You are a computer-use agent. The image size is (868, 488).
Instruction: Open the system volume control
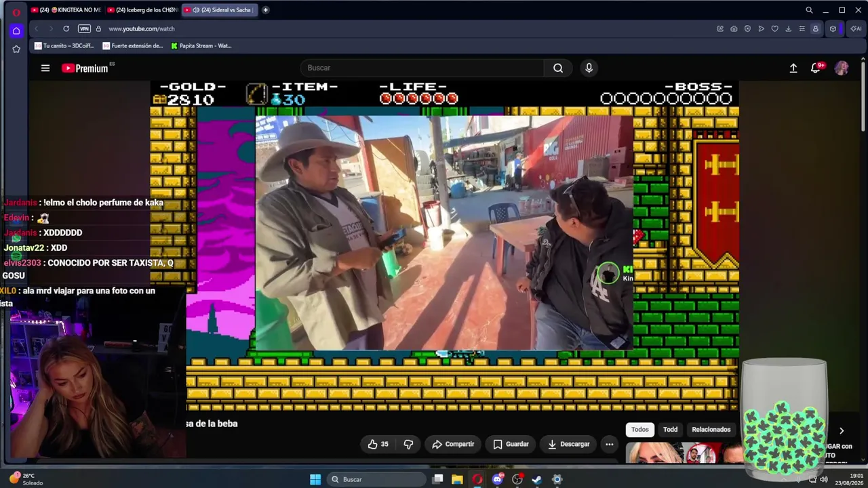click(824, 479)
